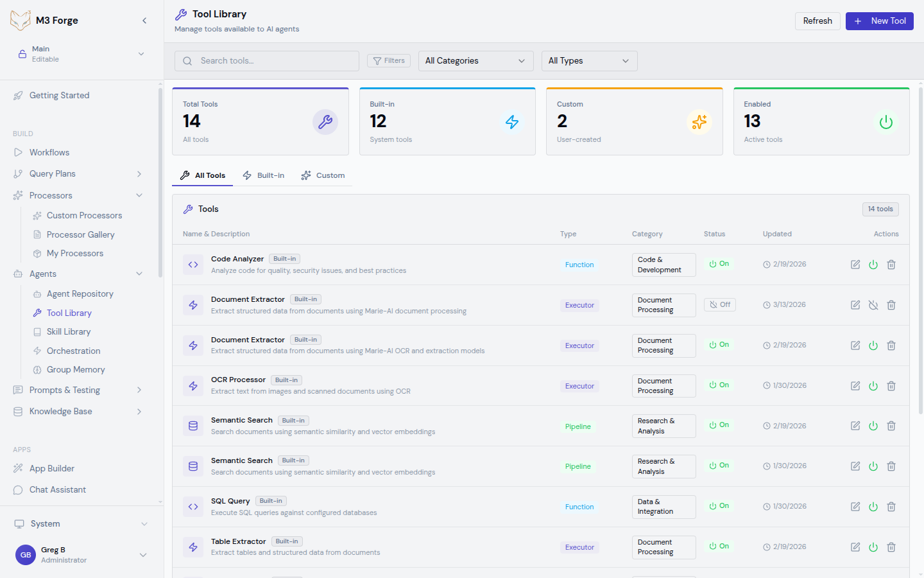Disable the enabled status on SQL Query

coord(873,506)
